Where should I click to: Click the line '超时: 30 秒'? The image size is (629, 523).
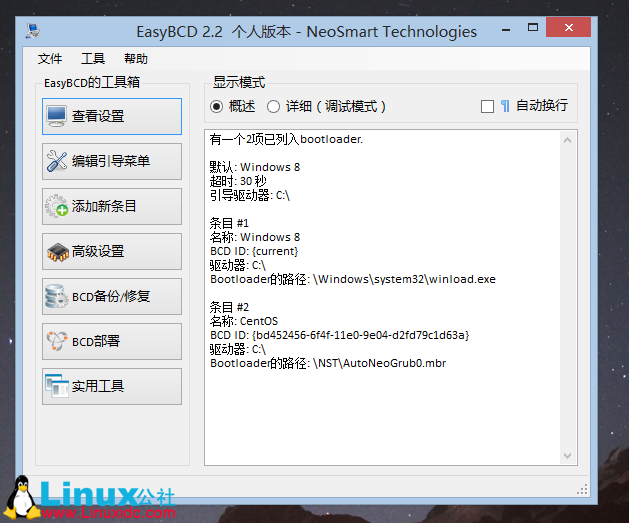238,181
